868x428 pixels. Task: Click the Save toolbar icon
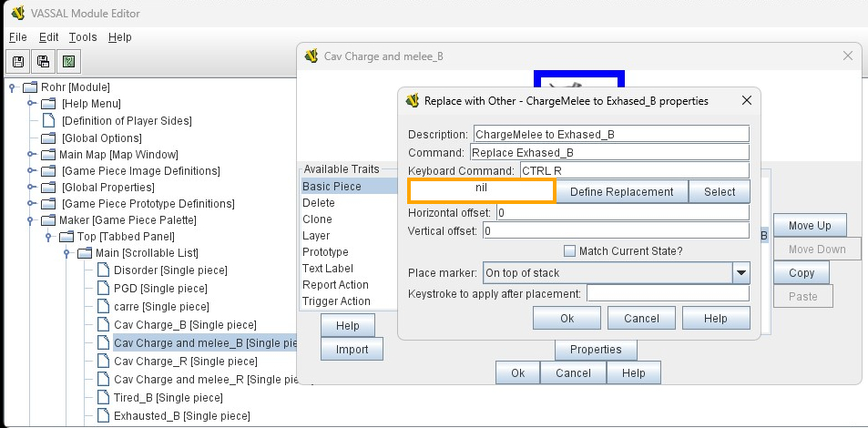pos(18,61)
